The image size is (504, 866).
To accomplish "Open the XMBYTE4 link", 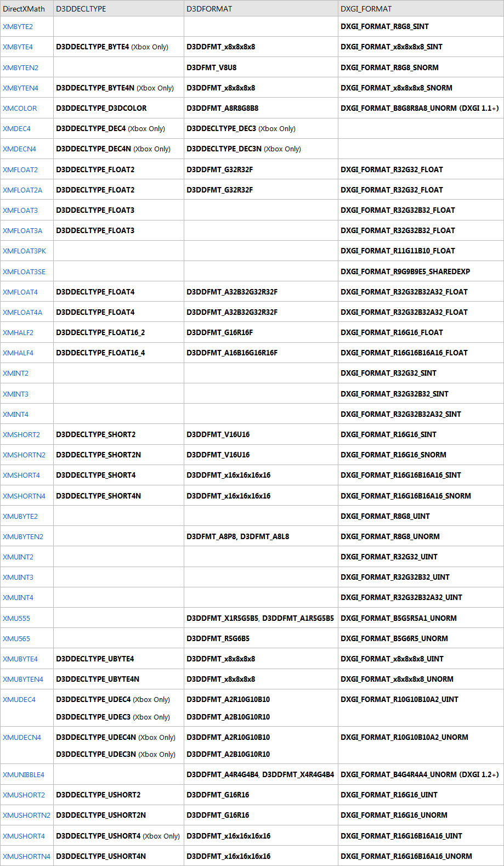I will [18, 47].
